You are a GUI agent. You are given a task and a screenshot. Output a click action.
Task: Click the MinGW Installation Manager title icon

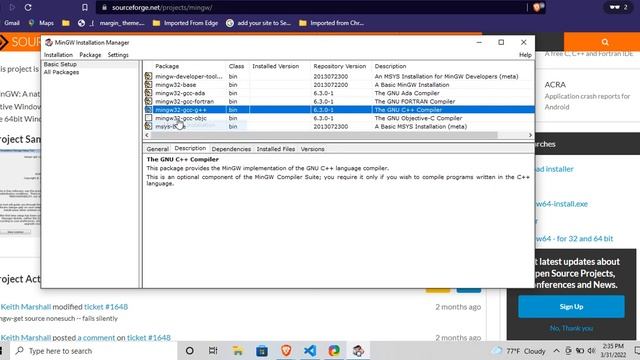tap(49, 42)
